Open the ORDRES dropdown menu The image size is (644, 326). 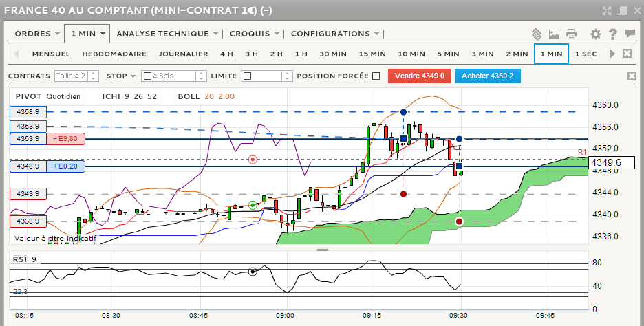coord(37,34)
